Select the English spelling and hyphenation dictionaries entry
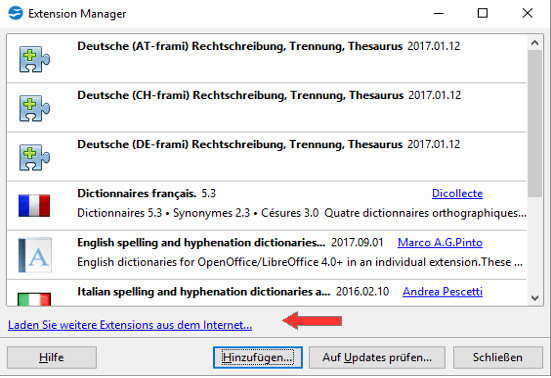 (267, 255)
